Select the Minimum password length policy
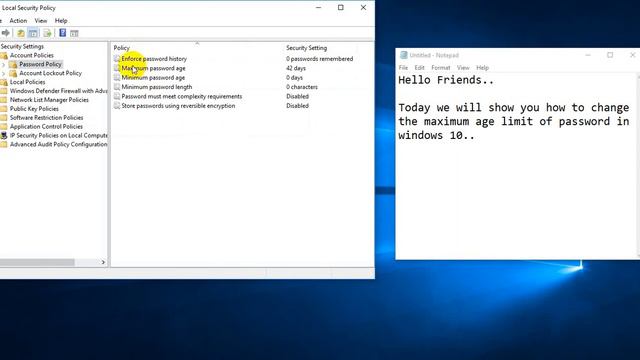The height and width of the screenshot is (360, 640). pos(157,87)
